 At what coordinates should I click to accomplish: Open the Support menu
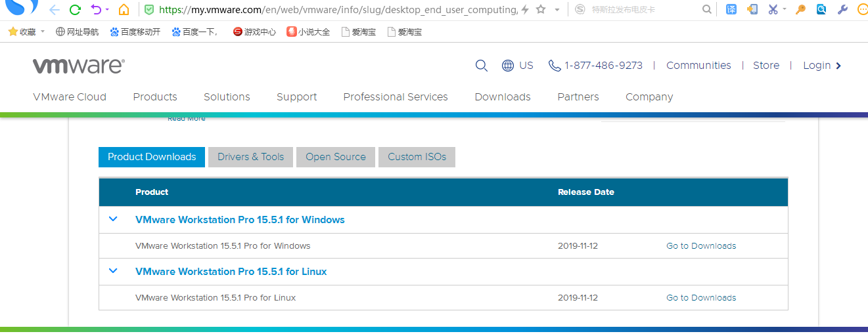[297, 97]
